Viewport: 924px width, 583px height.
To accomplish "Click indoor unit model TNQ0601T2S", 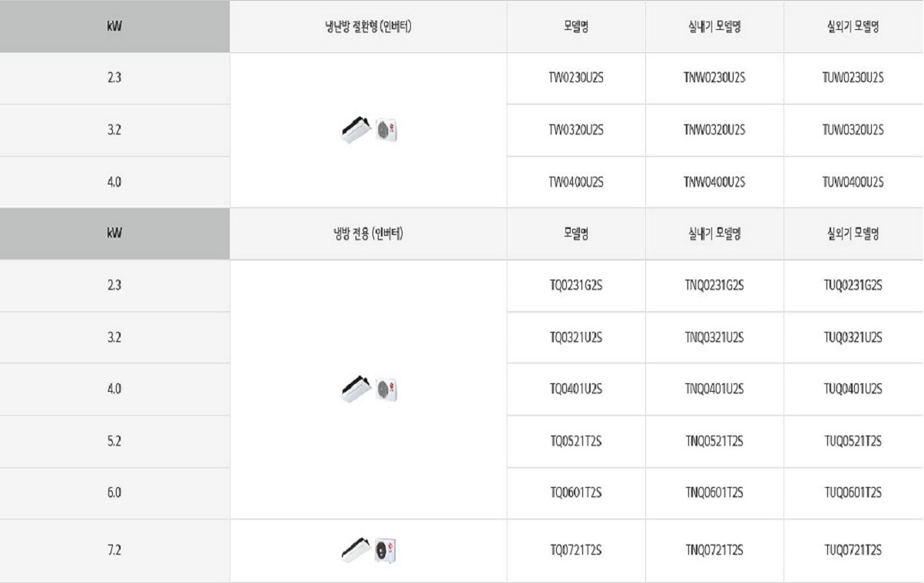I will tap(714, 492).
